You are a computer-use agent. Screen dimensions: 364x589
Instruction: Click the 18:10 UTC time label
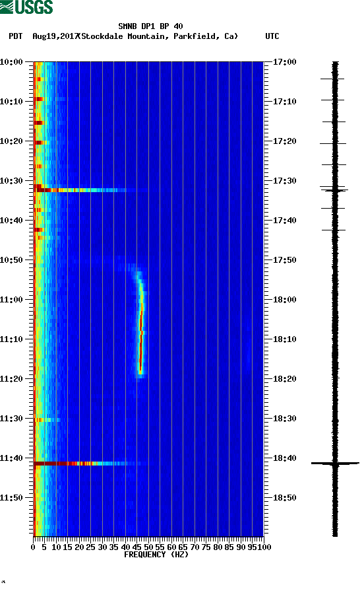coord(284,339)
